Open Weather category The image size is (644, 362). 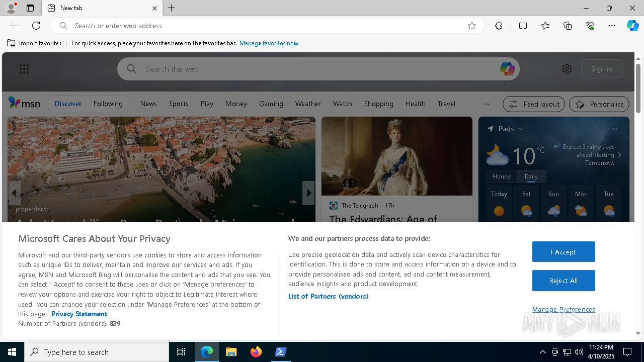click(x=308, y=104)
